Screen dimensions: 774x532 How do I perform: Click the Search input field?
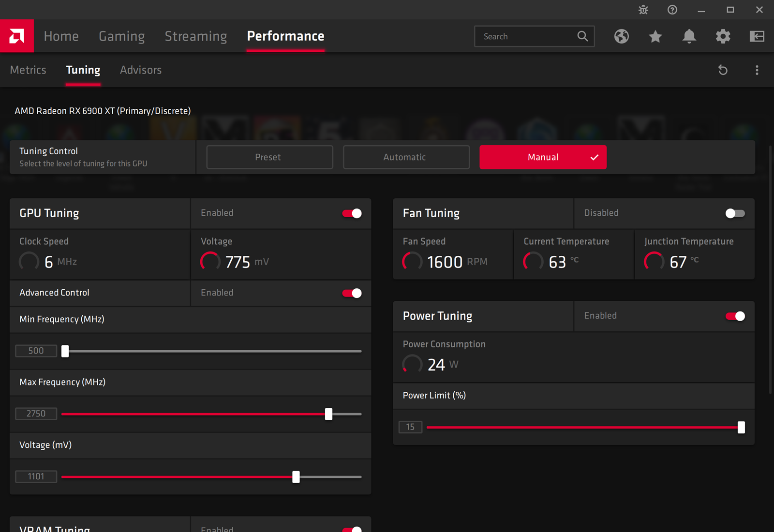point(527,36)
